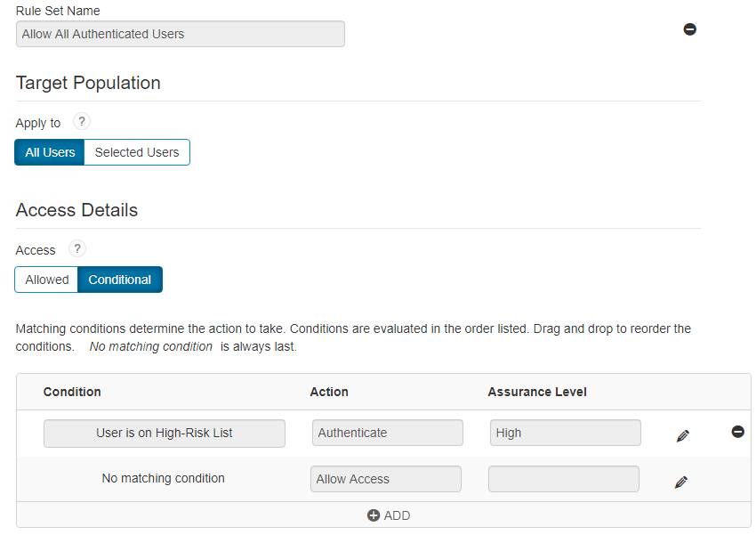Open the Access help tooltip icon
The height and width of the screenshot is (535, 756).
[x=76, y=249]
